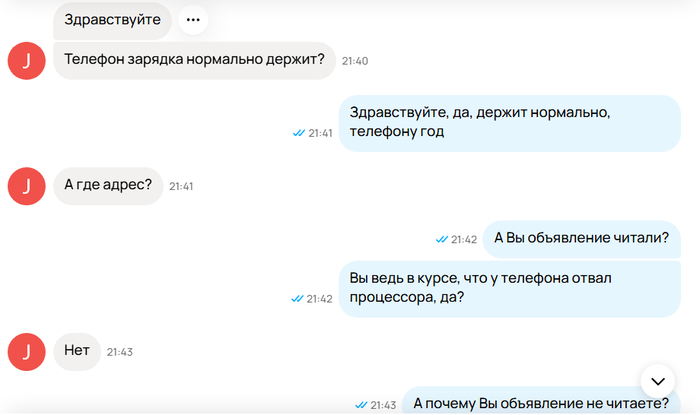Select the "Нет" message bubble
This screenshot has width=700, height=415.
[x=77, y=351]
